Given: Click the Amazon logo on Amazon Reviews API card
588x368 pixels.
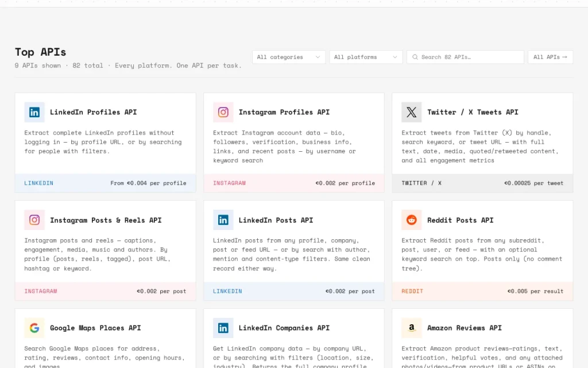Looking at the screenshot, I should (x=411, y=328).
